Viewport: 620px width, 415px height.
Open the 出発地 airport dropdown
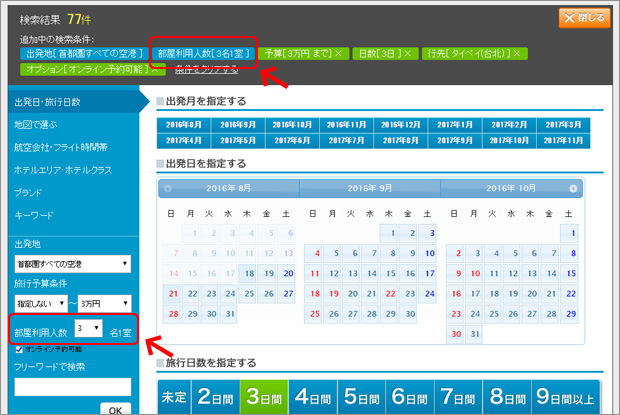(x=71, y=264)
